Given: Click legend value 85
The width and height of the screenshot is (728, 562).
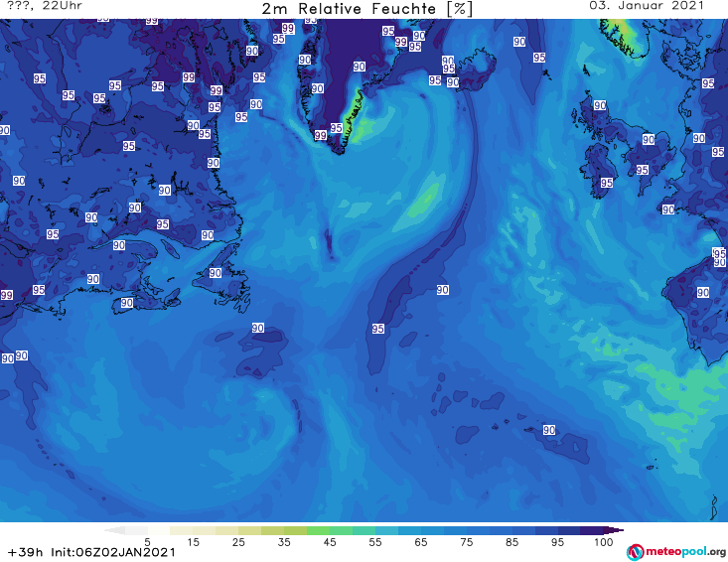Looking at the screenshot, I should pos(511,541).
